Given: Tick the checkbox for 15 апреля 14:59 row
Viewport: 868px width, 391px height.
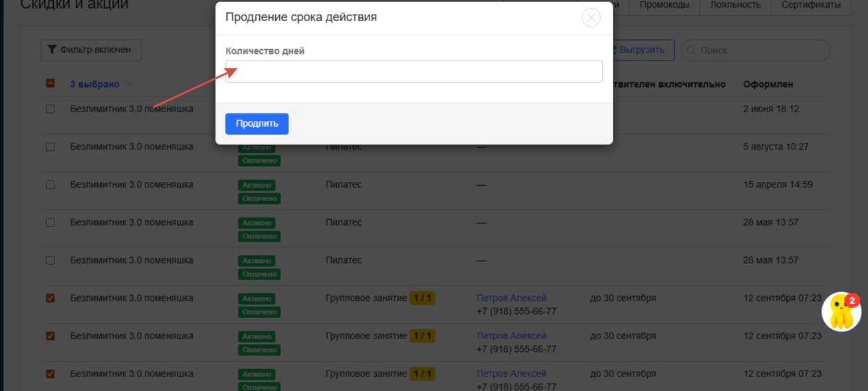Looking at the screenshot, I should coord(51,185).
